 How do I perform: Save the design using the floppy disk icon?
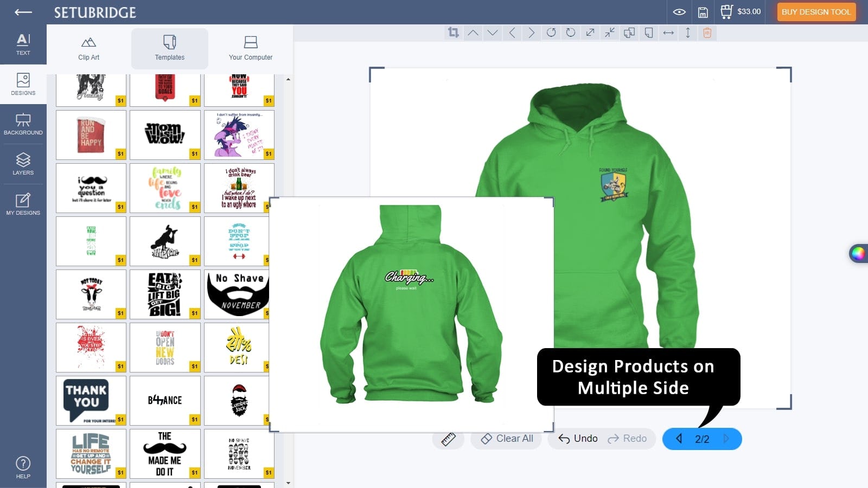click(x=703, y=11)
